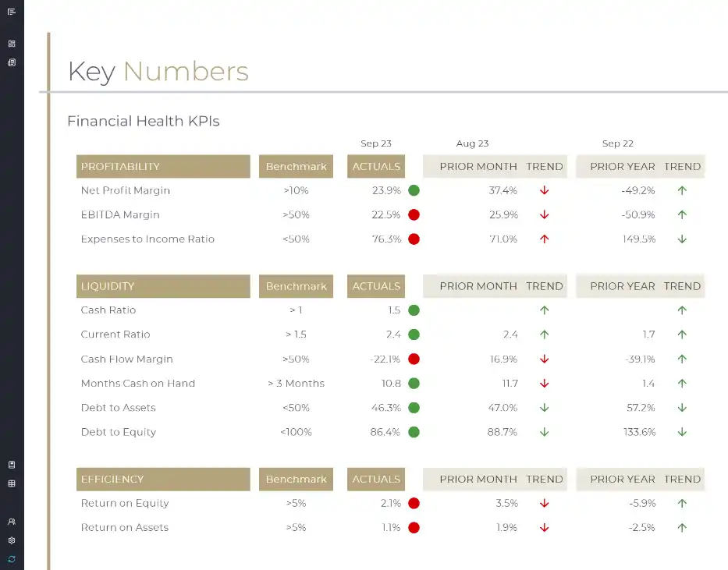728x570 pixels.
Task: Click the Benchmark header in Profitability section
Action: click(x=296, y=167)
